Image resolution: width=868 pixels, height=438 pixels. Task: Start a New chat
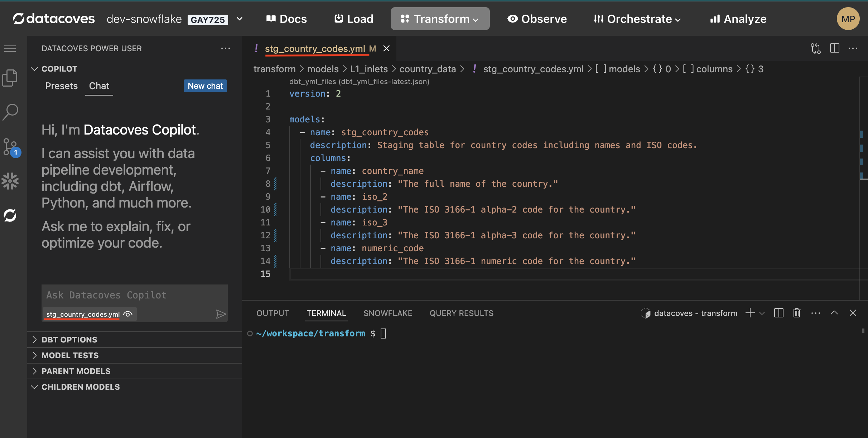point(205,86)
